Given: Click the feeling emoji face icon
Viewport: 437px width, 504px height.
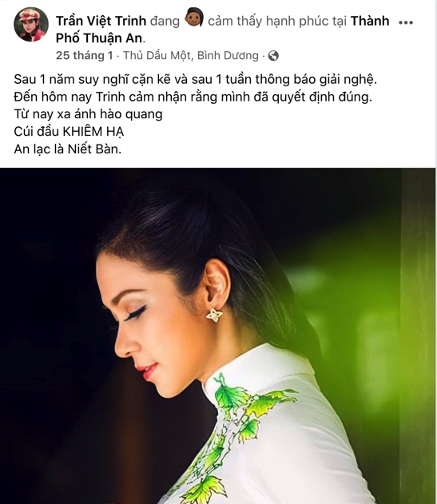Looking at the screenshot, I should pyautogui.click(x=194, y=18).
